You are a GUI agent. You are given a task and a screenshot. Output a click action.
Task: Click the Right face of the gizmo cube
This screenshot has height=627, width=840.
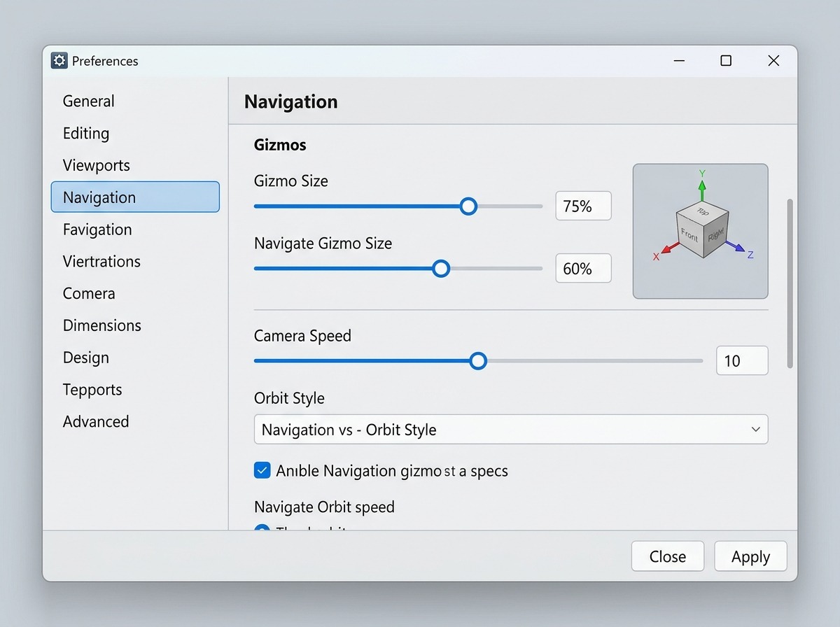tap(715, 235)
